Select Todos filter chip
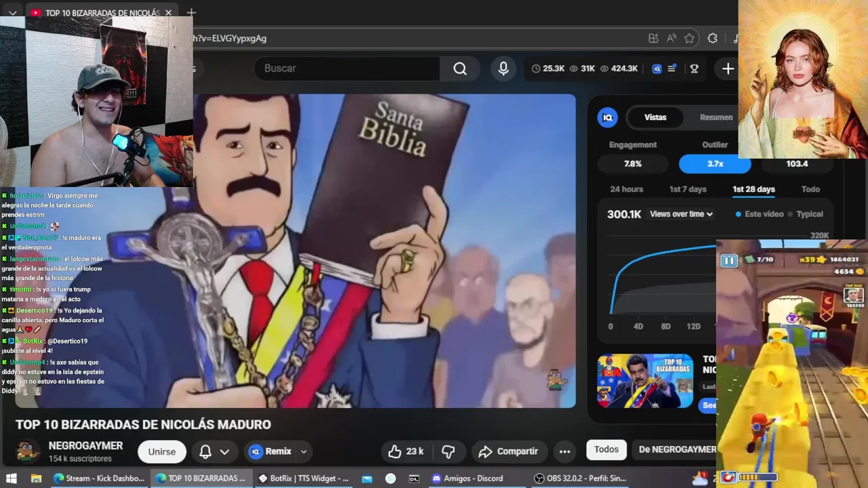This screenshot has width=868, height=488. click(606, 449)
